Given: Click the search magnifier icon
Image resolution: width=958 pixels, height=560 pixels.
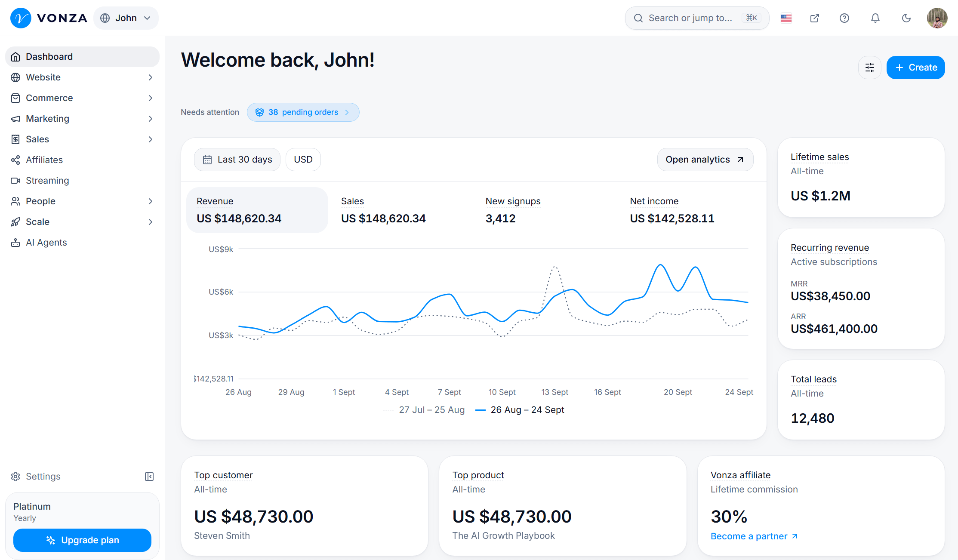Looking at the screenshot, I should pyautogui.click(x=638, y=18).
